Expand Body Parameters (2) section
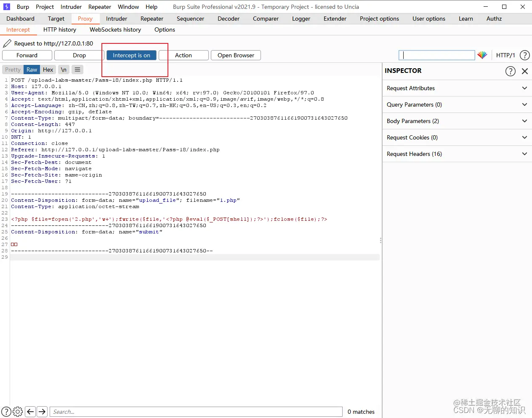The width and height of the screenshot is (532, 418). coord(457,121)
